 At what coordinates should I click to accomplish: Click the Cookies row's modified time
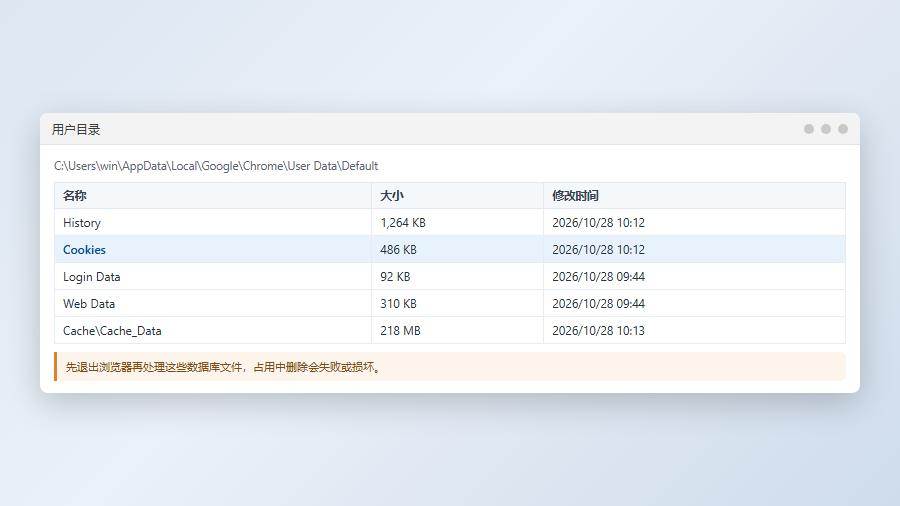point(599,250)
